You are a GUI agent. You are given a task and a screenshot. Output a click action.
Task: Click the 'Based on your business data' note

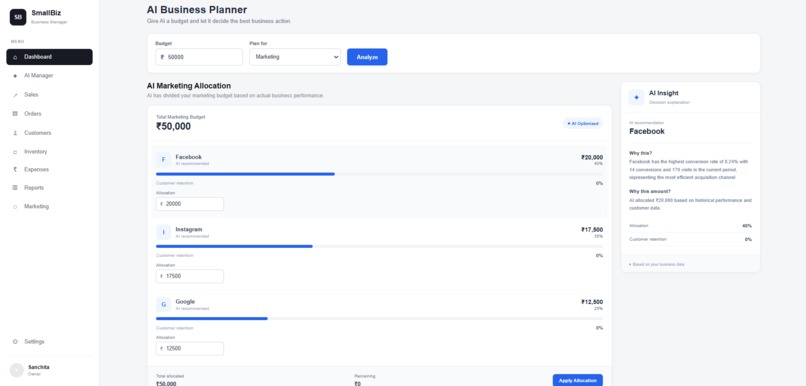coord(656,264)
